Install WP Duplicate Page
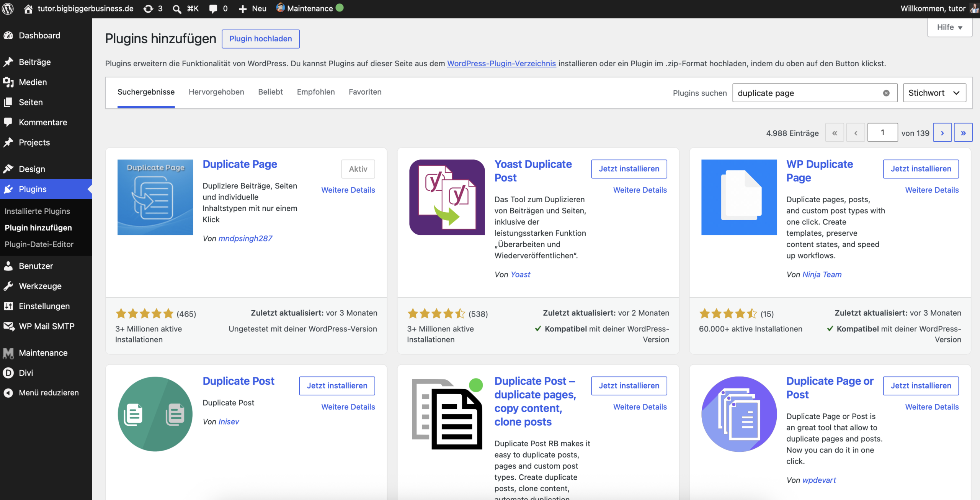This screenshot has width=980, height=500. pyautogui.click(x=921, y=169)
